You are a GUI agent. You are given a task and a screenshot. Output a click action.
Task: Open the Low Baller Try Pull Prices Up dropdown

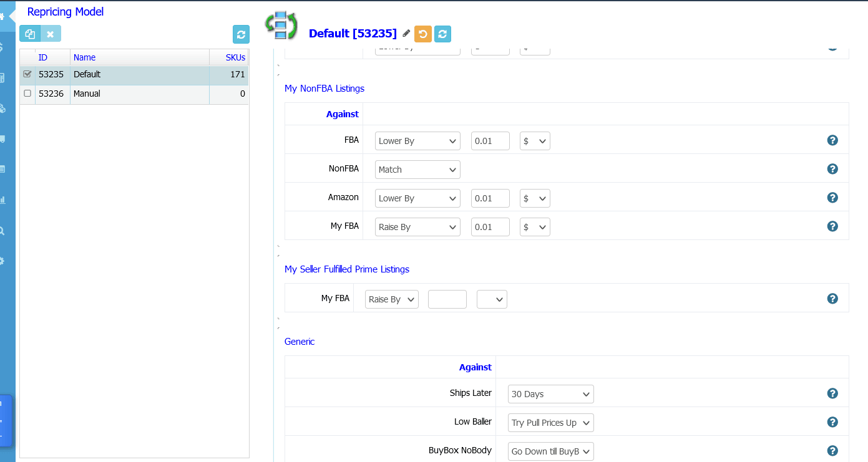click(x=550, y=423)
